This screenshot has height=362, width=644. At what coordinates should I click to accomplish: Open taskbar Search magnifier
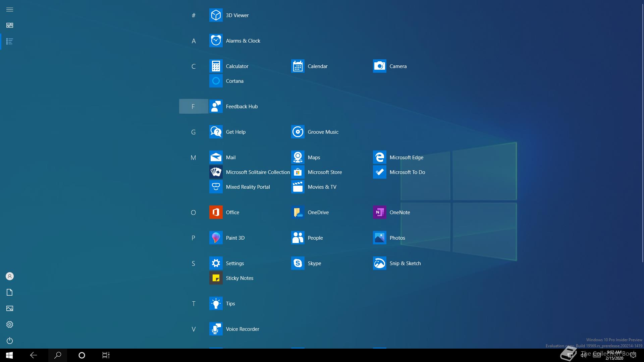coord(58,355)
